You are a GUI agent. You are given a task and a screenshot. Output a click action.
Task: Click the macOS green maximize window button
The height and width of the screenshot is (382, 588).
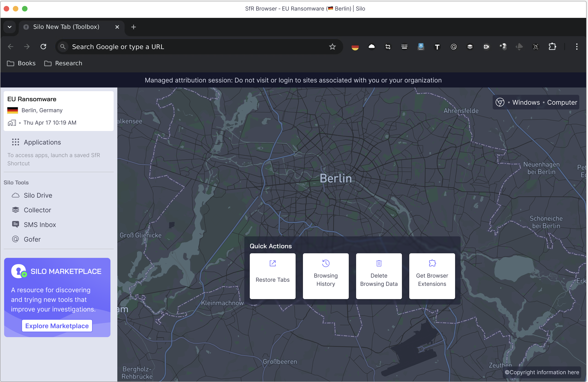tap(25, 9)
